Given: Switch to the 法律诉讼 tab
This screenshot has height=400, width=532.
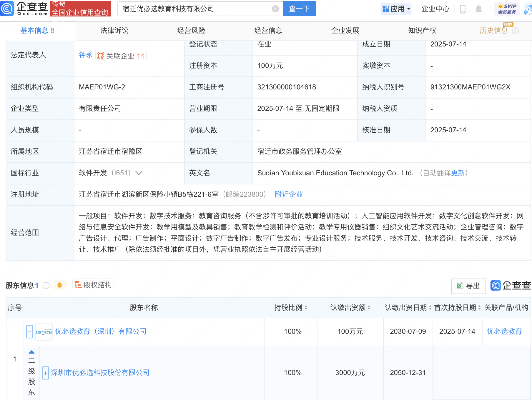Looking at the screenshot, I should [x=114, y=31].
